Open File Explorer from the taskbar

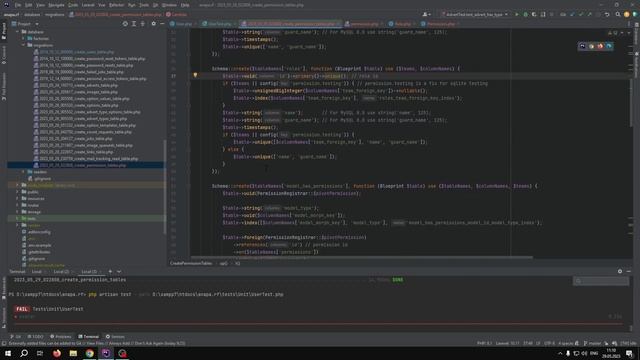pyautogui.click(x=73, y=353)
